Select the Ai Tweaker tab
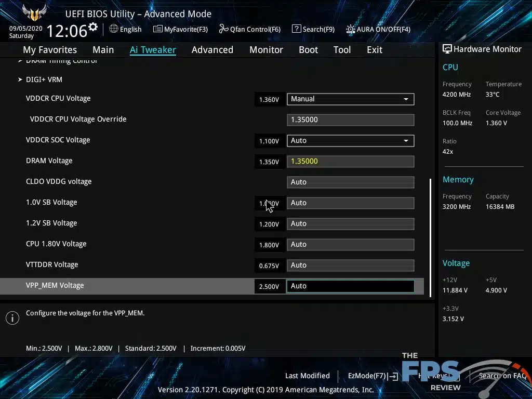This screenshot has height=399, width=532. (x=153, y=50)
